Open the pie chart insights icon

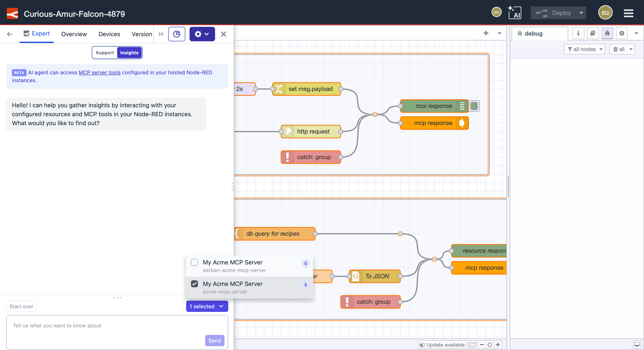coord(177,34)
